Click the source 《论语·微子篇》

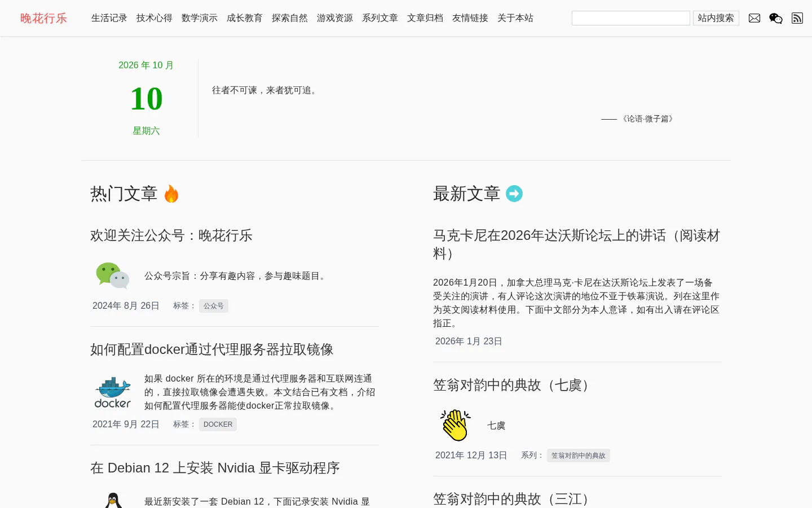click(647, 119)
